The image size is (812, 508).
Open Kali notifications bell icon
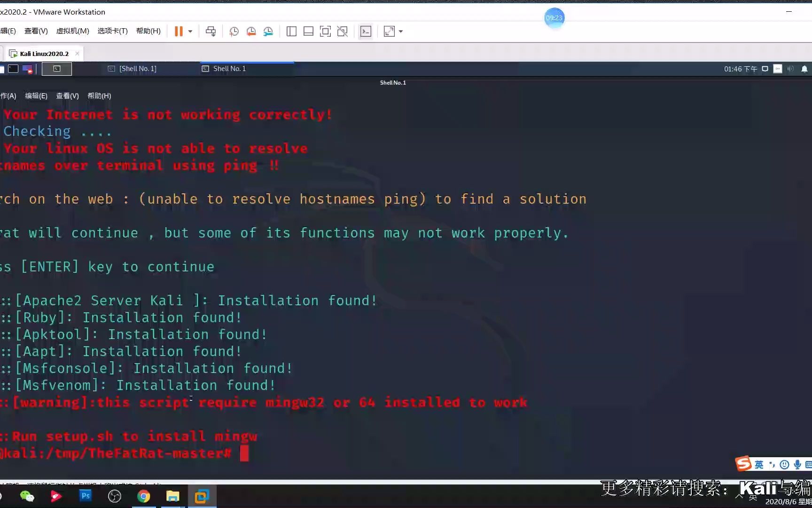pos(804,69)
